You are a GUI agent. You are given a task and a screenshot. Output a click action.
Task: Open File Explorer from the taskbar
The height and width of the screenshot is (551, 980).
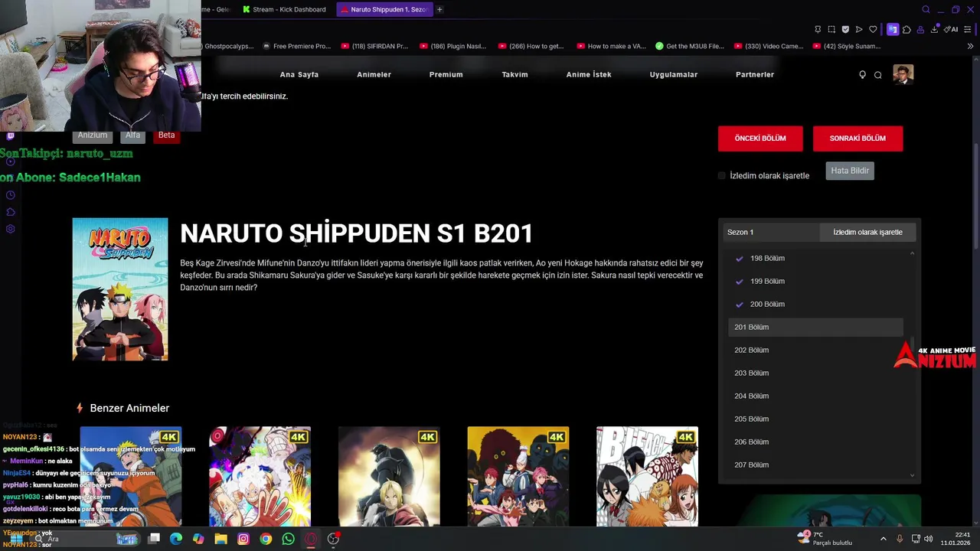[x=220, y=539]
